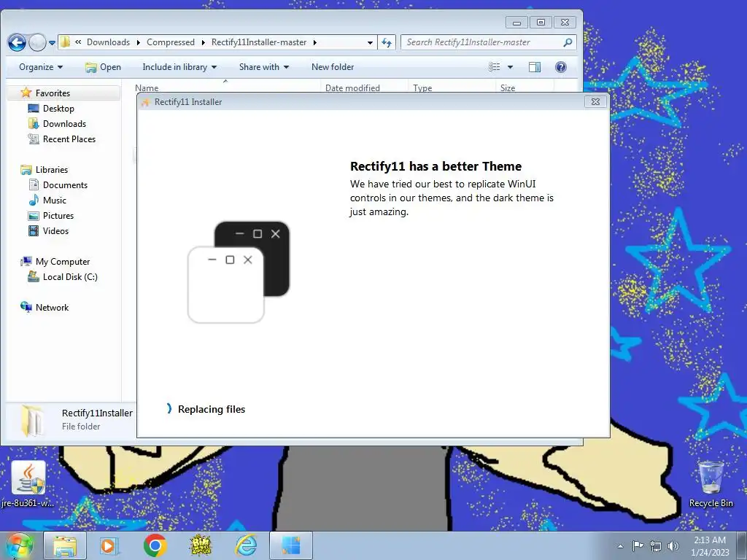The height and width of the screenshot is (560, 747).
Task: Select the Rectify11Installer-master breadcrumb
Action: [259, 42]
